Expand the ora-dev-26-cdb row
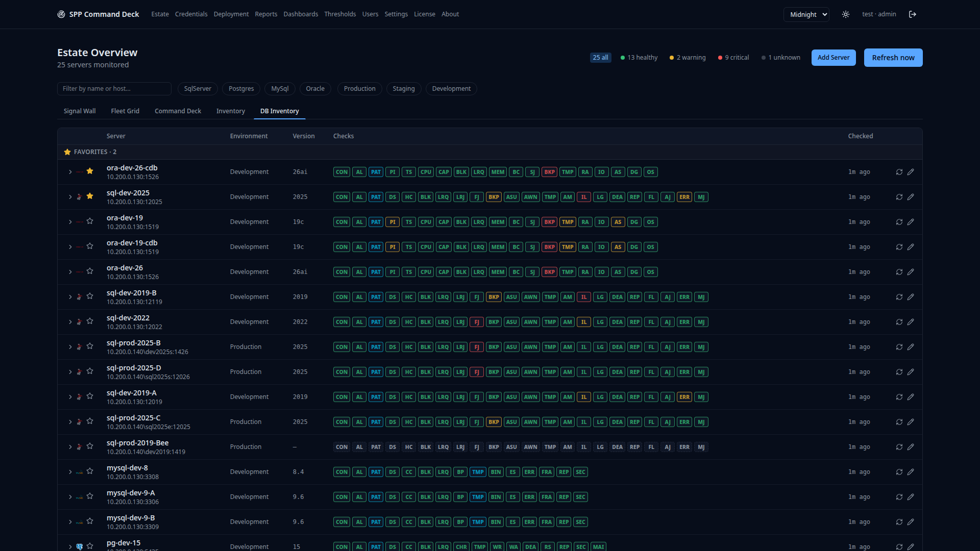 (70, 172)
